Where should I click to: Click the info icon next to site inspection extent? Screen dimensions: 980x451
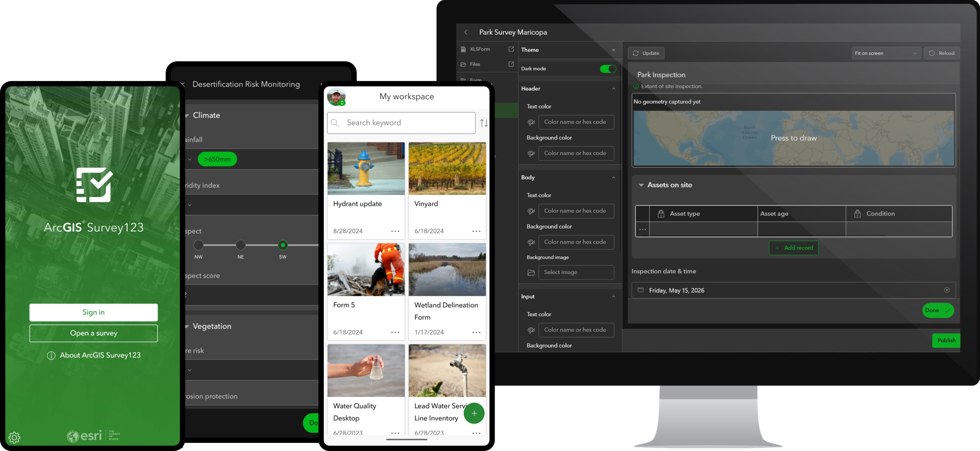click(x=636, y=86)
